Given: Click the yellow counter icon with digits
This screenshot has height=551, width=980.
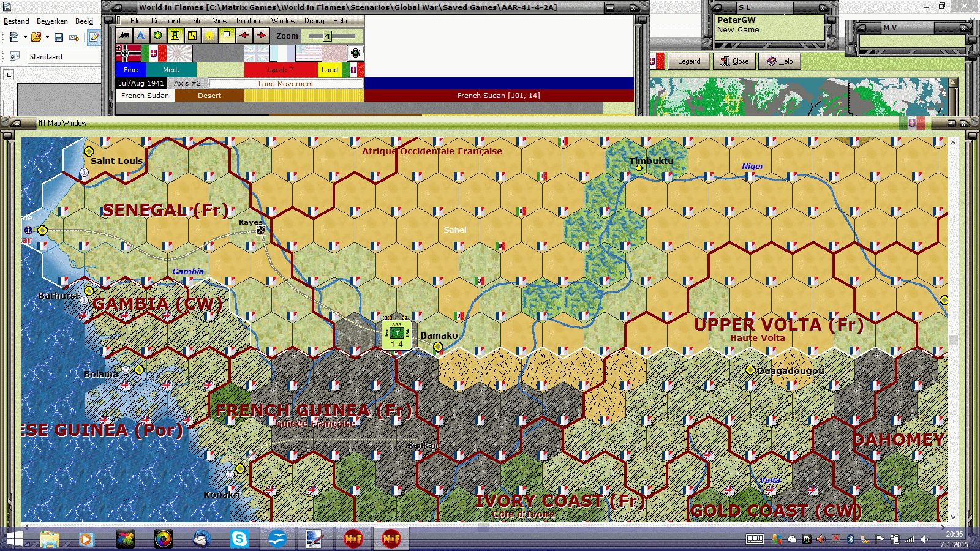Looking at the screenshot, I should [192, 36].
